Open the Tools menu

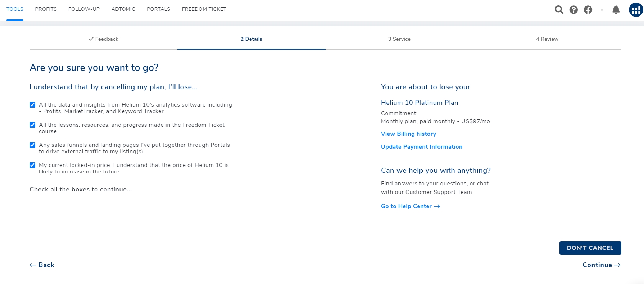[15, 9]
